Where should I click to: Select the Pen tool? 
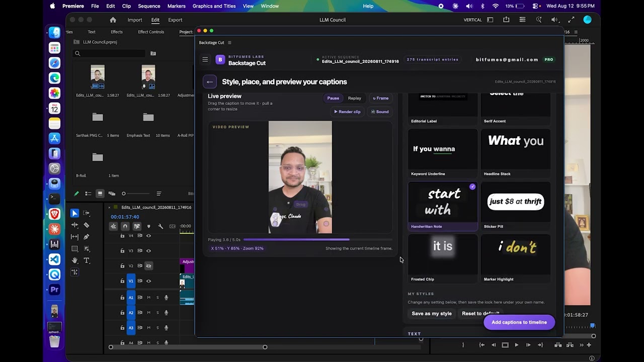87,237
